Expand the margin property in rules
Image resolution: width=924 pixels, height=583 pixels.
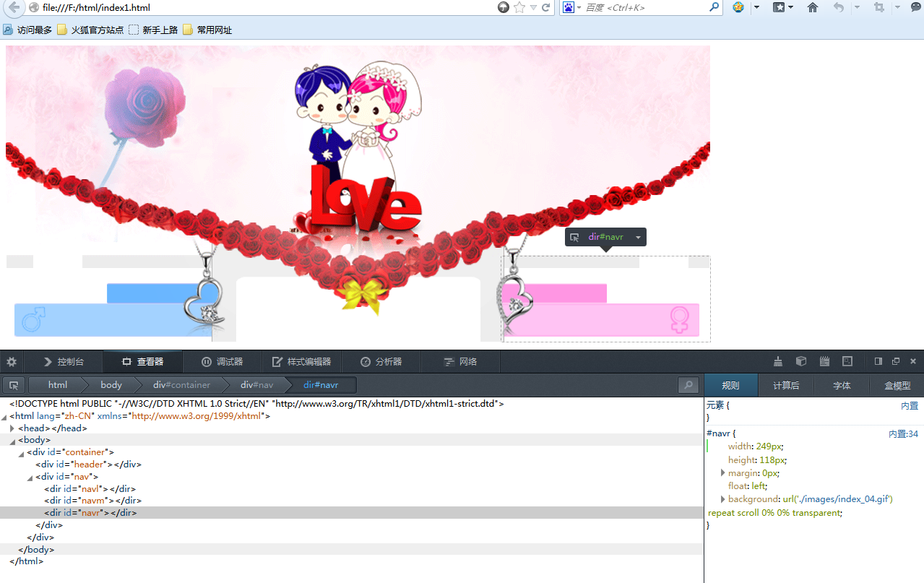pyautogui.click(x=723, y=472)
